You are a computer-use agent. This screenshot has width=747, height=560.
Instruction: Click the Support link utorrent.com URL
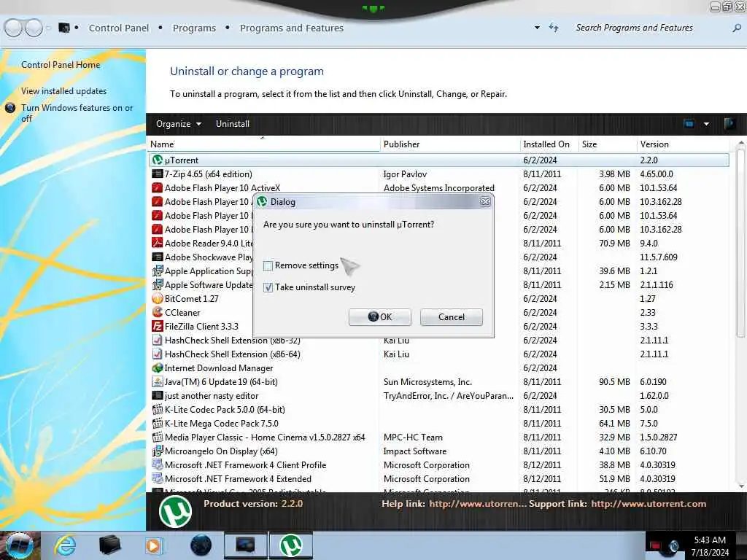pos(649,504)
